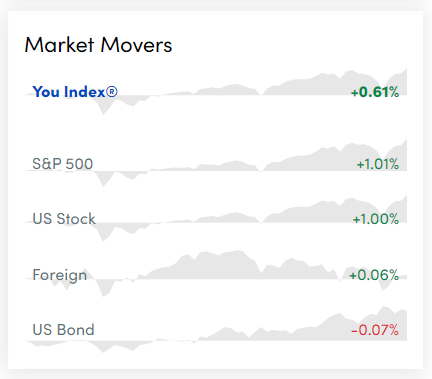Open the You Index® link
The width and height of the screenshot is (432, 379).
75,92
